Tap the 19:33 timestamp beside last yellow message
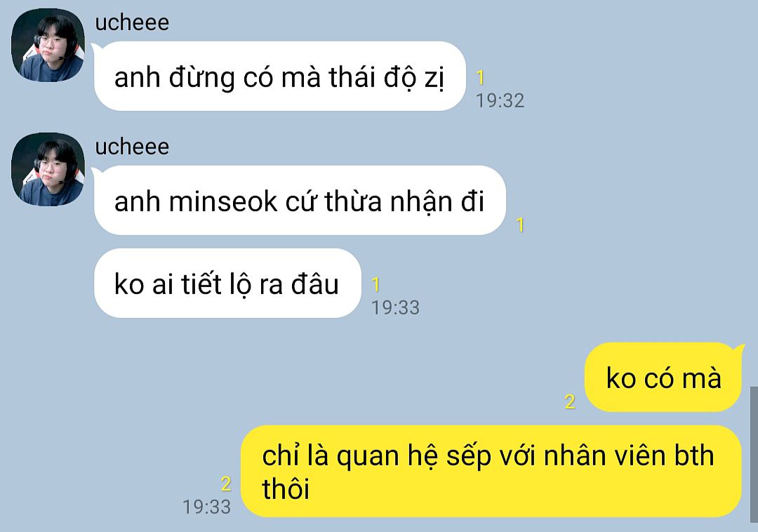758x532 pixels. 206,507
